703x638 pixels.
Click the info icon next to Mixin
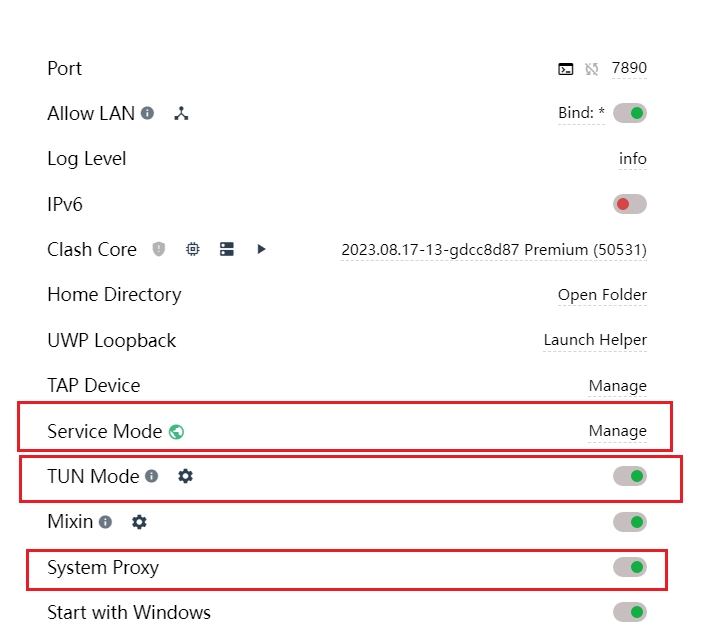106,522
